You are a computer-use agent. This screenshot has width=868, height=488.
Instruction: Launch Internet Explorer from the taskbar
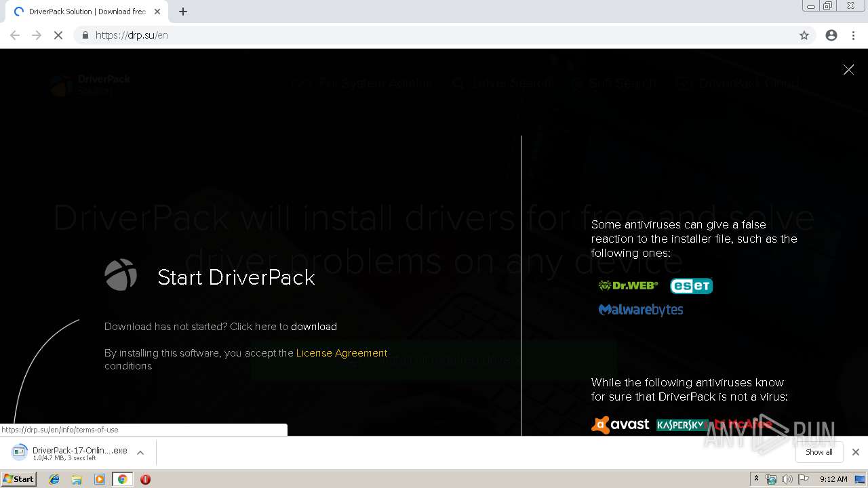point(54,479)
